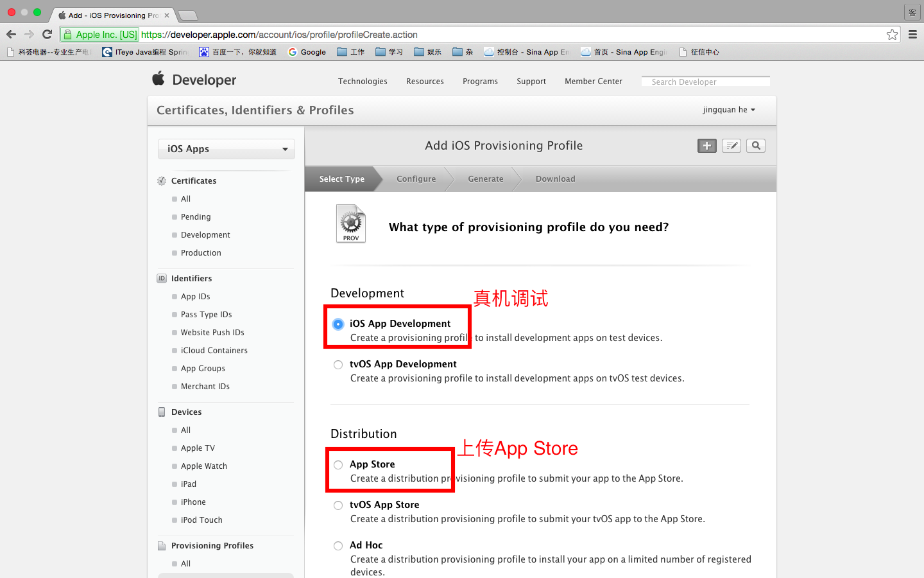Click the Certificates section icon
This screenshot has width=924, height=578.
[162, 181]
